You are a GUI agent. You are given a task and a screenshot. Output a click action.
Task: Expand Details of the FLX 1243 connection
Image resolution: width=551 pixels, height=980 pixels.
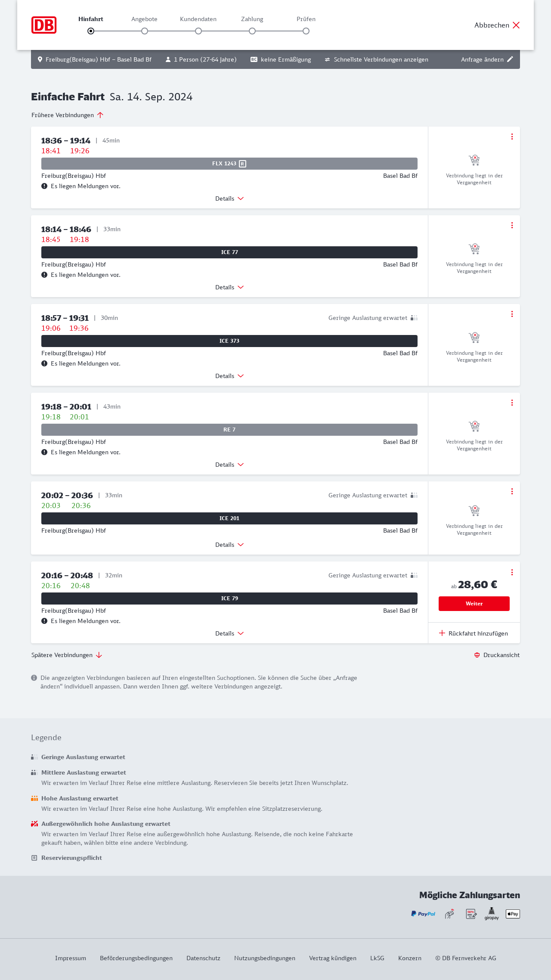coord(229,198)
